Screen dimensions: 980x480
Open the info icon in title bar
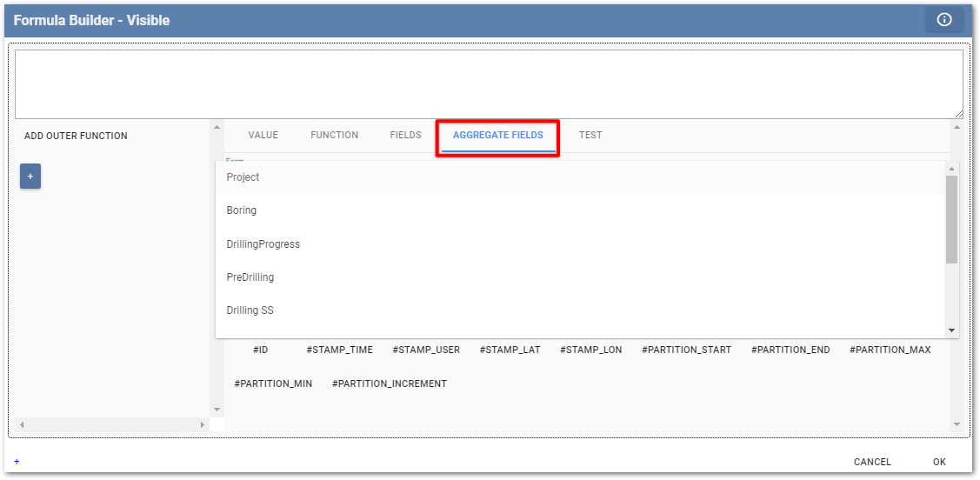point(943,20)
